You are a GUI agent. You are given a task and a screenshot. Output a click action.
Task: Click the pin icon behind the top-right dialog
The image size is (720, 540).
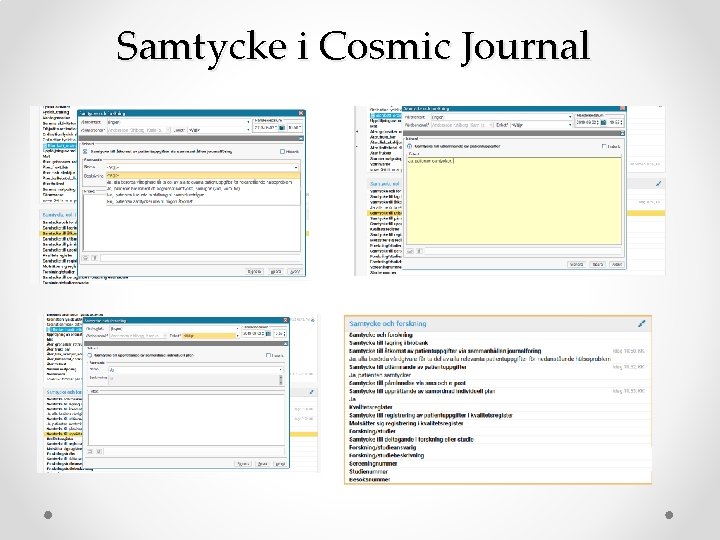click(658, 184)
